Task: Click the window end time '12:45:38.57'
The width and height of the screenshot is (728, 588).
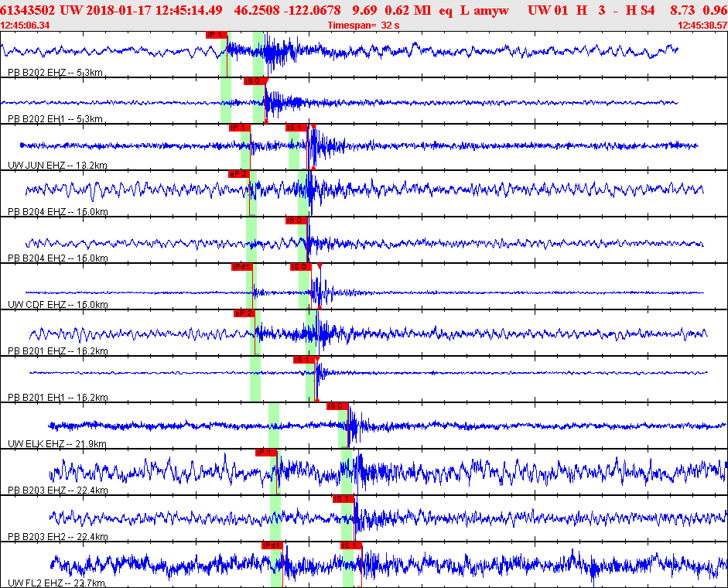Action: [x=702, y=25]
